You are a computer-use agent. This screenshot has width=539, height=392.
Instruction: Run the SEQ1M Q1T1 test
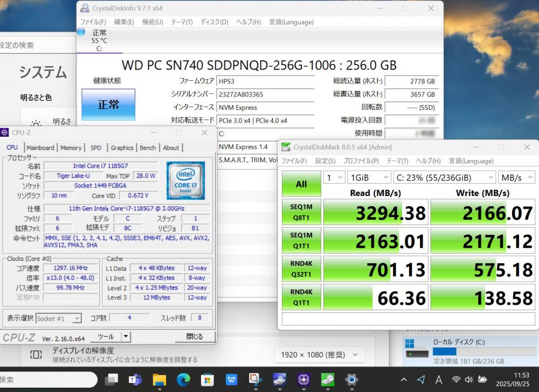click(301, 240)
